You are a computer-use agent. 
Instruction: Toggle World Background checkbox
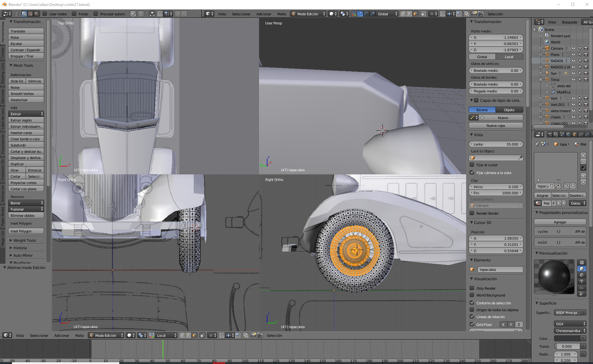[x=472, y=295]
